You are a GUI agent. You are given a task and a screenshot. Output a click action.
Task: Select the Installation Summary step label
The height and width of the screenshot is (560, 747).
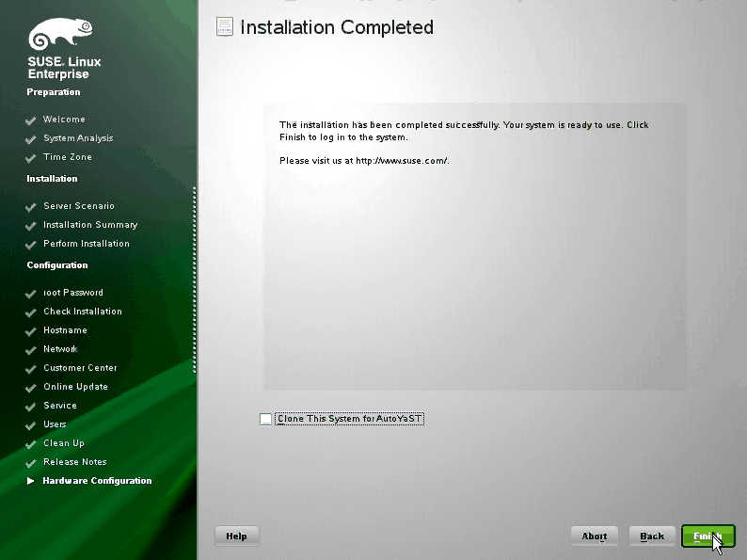point(90,225)
